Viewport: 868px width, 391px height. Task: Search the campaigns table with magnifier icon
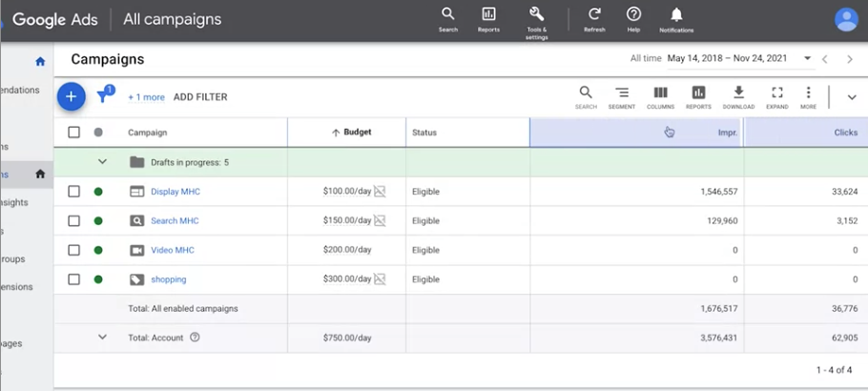[585, 97]
